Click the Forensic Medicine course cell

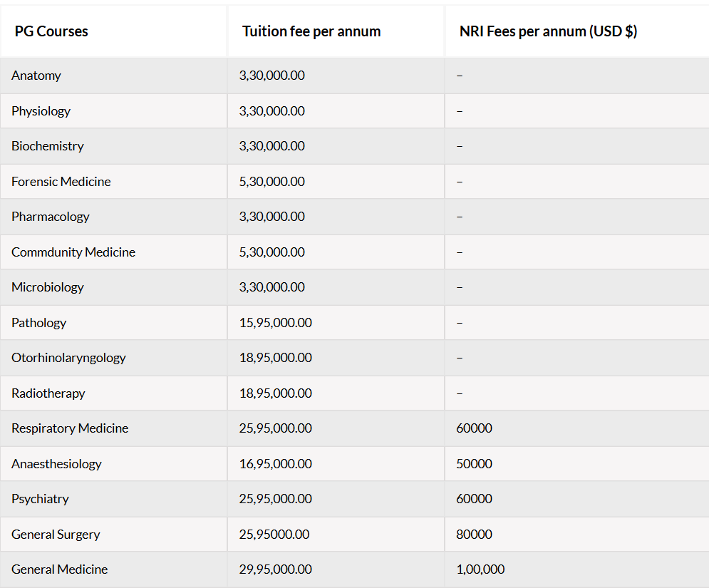(61, 181)
